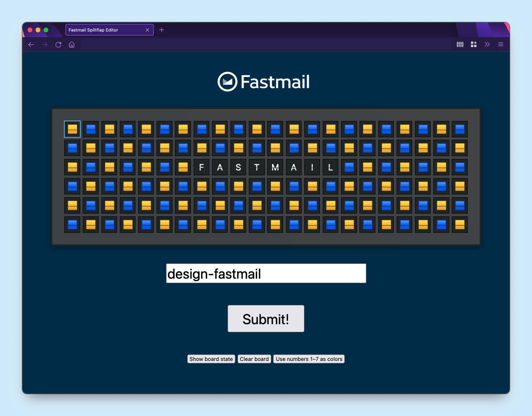
Task: Go to the browser home icon
Action: click(x=72, y=45)
